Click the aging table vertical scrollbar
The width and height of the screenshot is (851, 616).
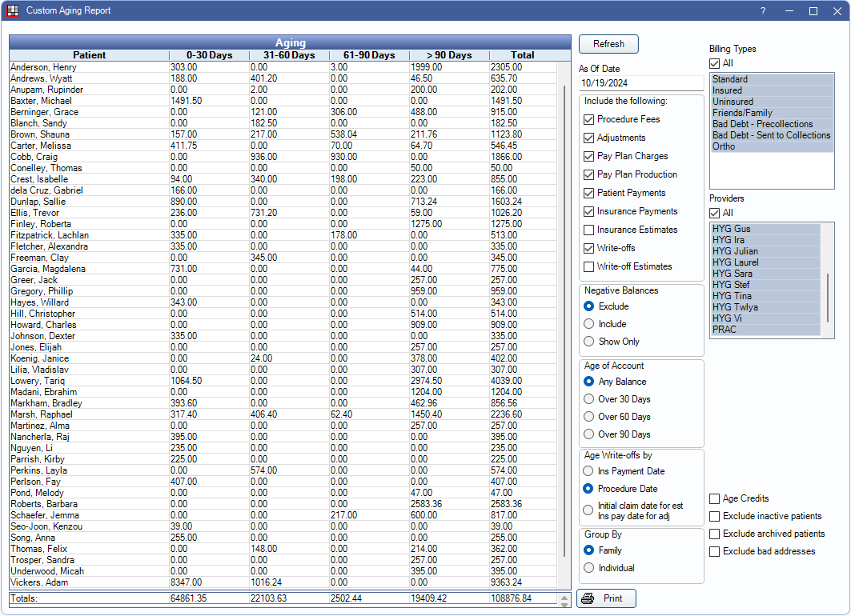(x=564, y=320)
